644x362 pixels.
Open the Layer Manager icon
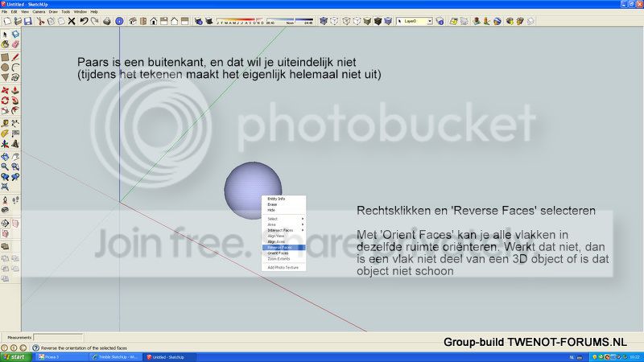(440, 21)
